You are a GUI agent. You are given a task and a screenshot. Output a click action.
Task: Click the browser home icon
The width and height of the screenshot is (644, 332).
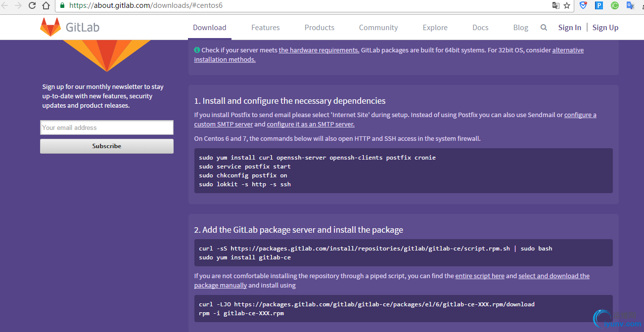tap(46, 6)
